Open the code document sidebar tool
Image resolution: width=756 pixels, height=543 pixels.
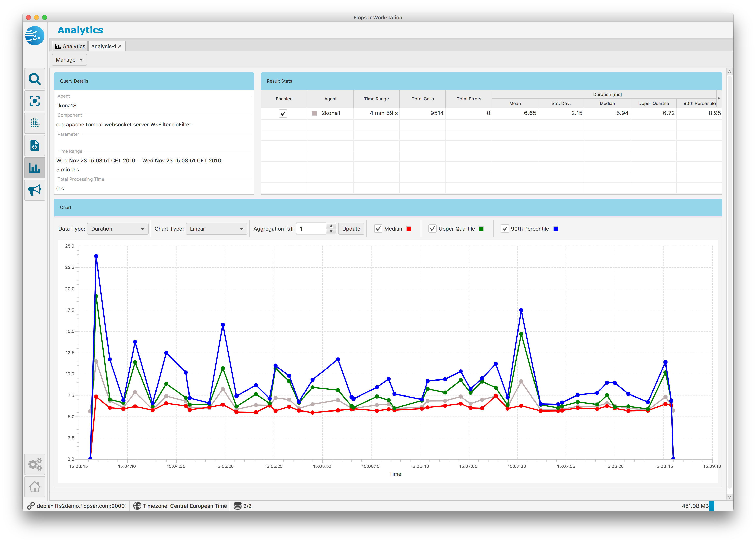tap(35, 145)
